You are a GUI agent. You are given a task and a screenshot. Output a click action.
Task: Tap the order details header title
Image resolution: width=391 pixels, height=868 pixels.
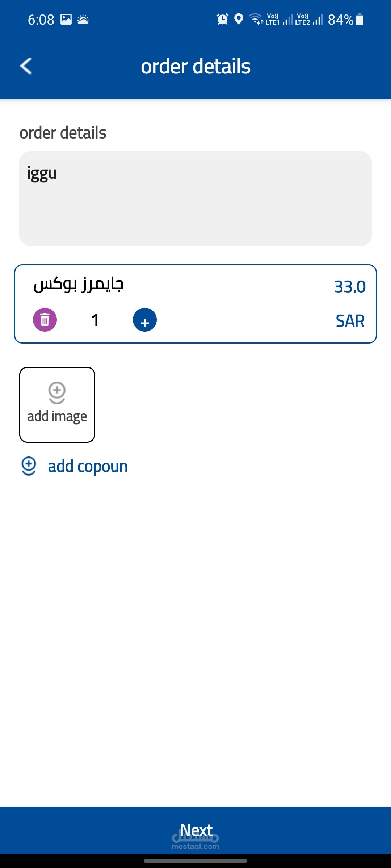pos(195,66)
